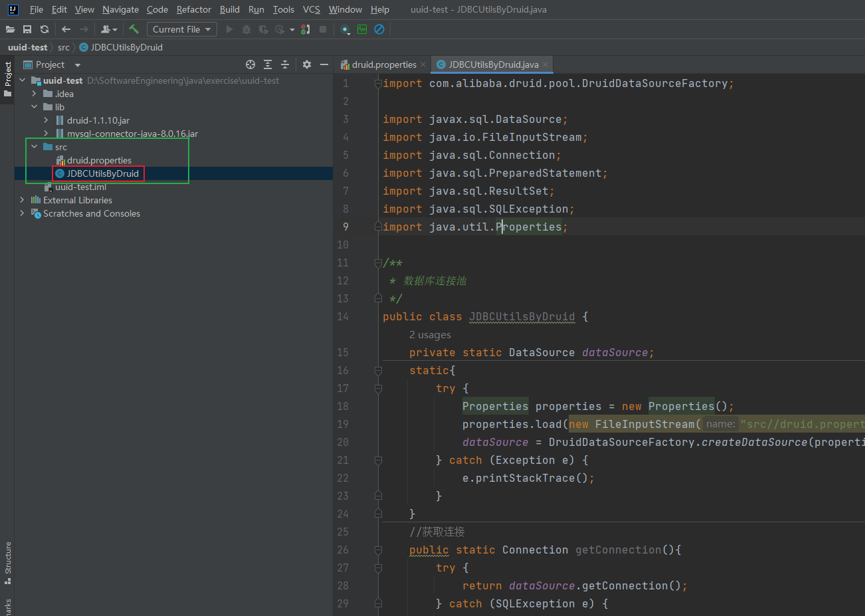Open the Code menu
The height and width of the screenshot is (616, 865).
pos(157,9)
